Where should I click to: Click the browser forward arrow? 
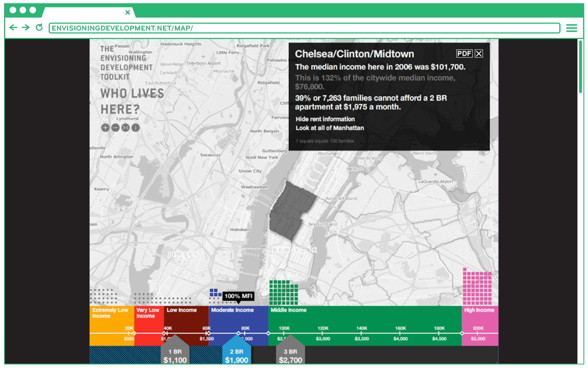(x=26, y=28)
